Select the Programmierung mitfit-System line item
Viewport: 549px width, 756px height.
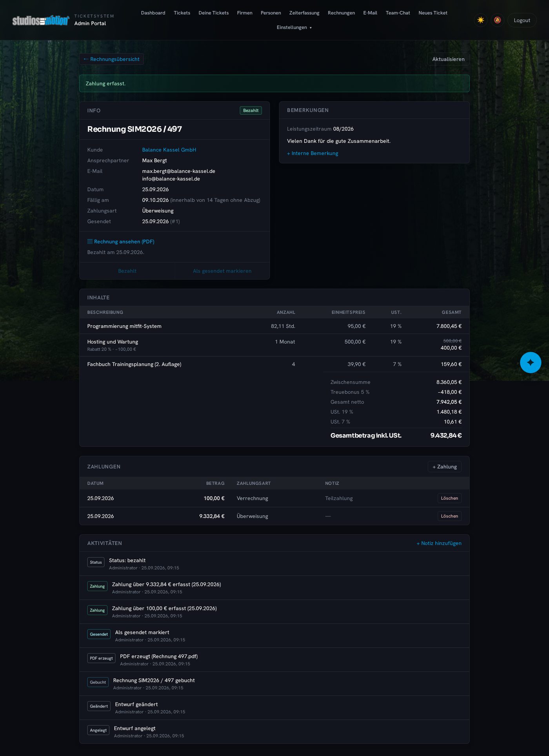pyautogui.click(x=274, y=326)
